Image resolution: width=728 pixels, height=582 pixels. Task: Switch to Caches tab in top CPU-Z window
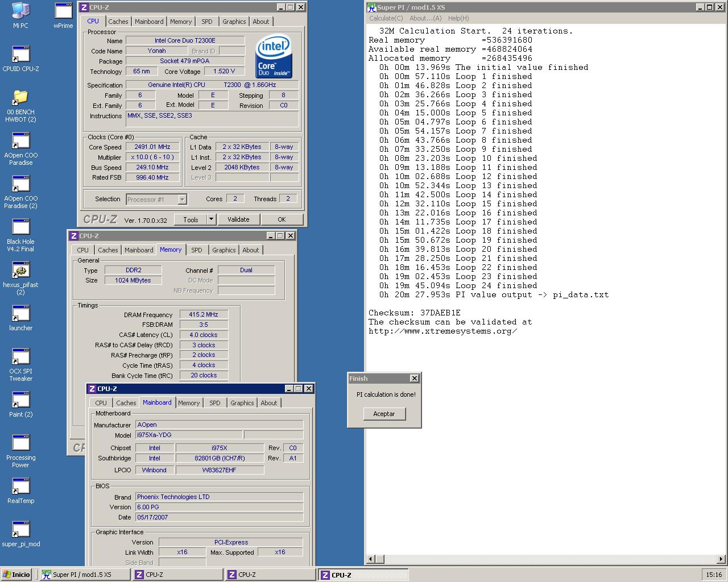(118, 22)
